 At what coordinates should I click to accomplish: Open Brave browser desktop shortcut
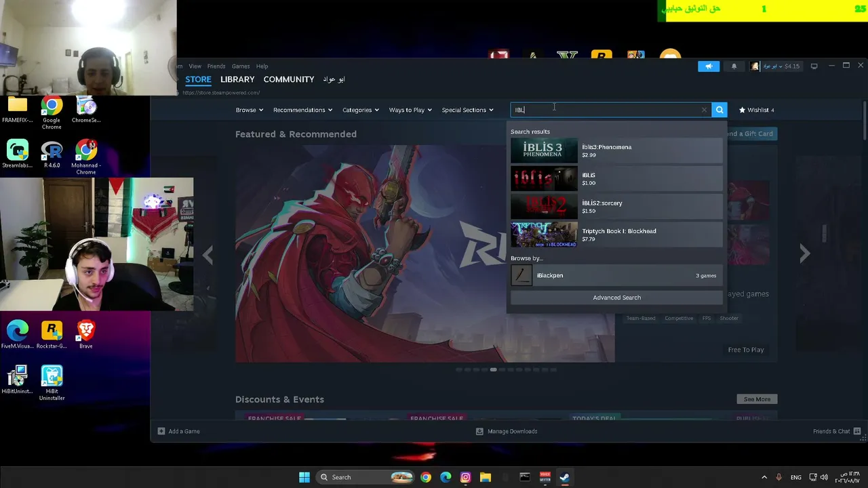pyautogui.click(x=85, y=335)
